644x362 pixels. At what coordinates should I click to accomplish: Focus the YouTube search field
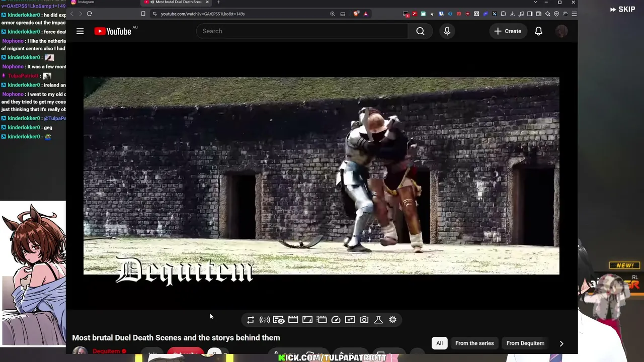302,31
